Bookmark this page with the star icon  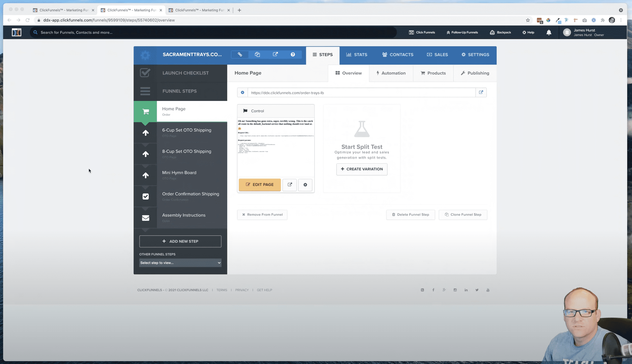pos(528,20)
